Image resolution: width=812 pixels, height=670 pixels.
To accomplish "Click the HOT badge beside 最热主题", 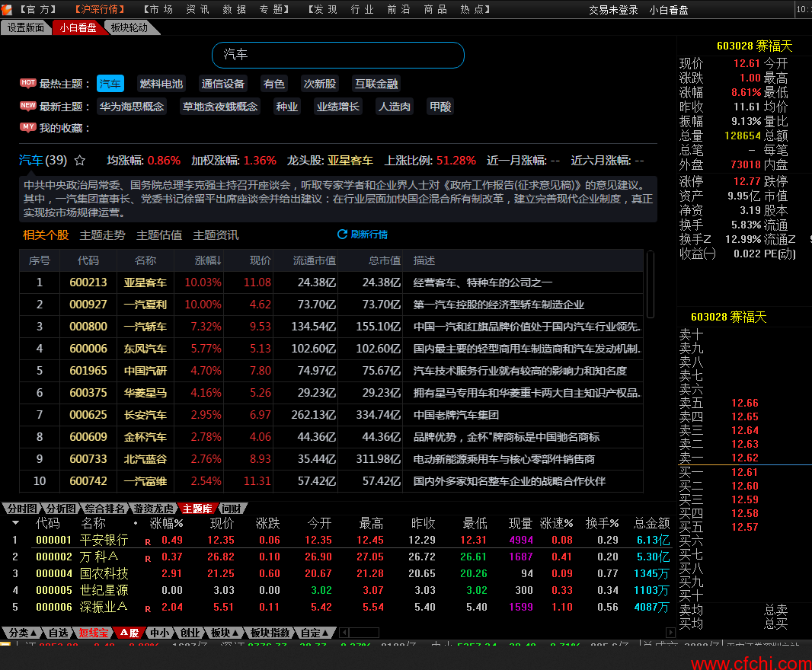I will [28, 83].
